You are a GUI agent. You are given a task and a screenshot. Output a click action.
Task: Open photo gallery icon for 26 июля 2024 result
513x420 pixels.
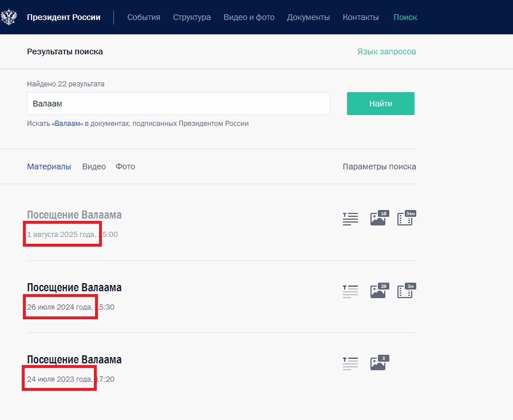[378, 291]
